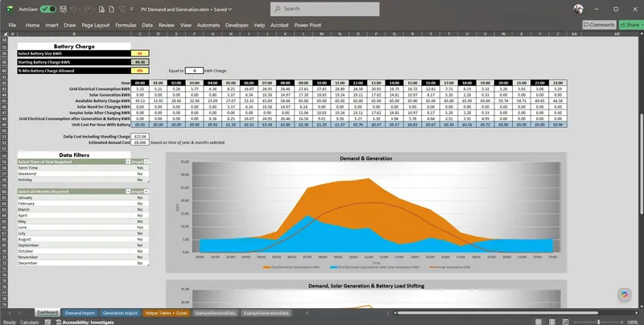Open the View ribbon tab
644x325 pixels.
point(186,25)
